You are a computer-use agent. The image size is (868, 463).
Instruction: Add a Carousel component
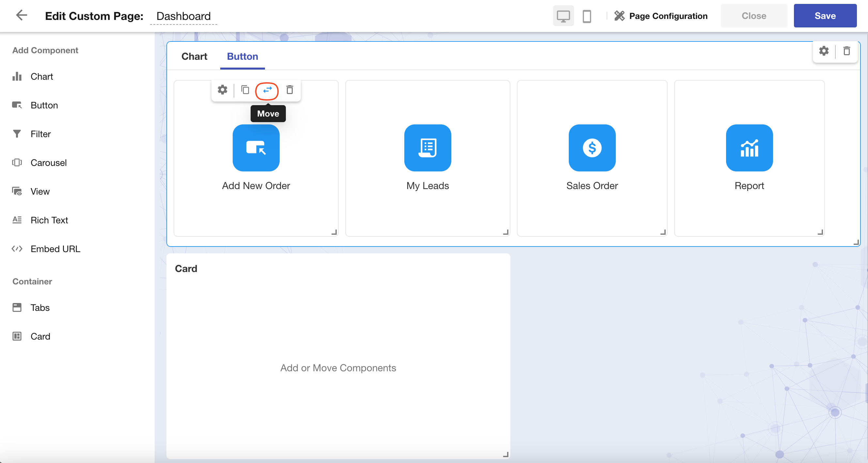click(39, 163)
